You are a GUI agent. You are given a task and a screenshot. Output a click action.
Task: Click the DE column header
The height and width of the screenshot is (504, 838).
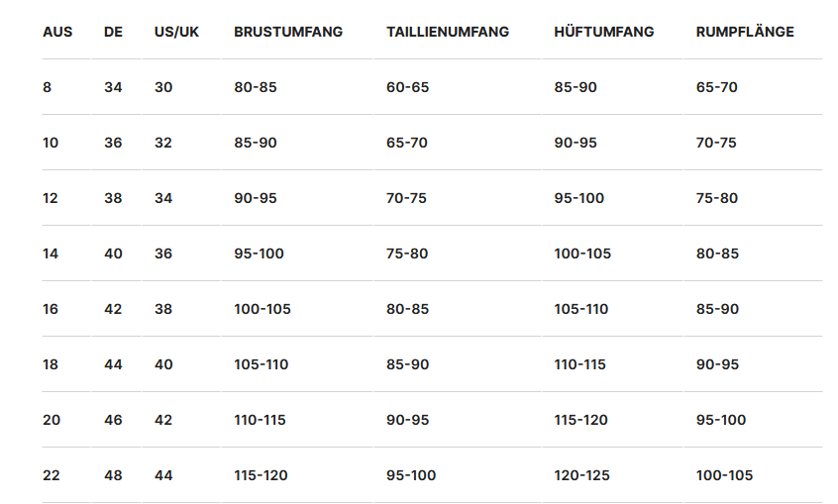pyautogui.click(x=113, y=32)
